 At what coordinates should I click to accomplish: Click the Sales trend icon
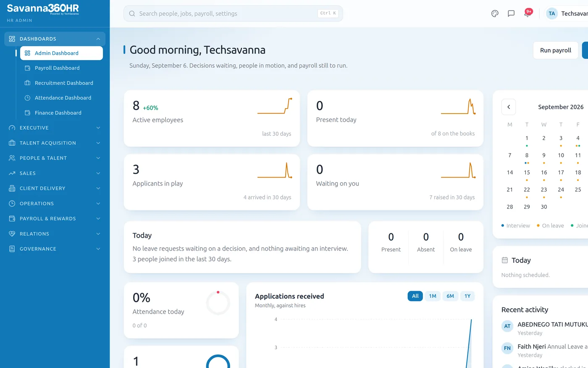(12, 173)
